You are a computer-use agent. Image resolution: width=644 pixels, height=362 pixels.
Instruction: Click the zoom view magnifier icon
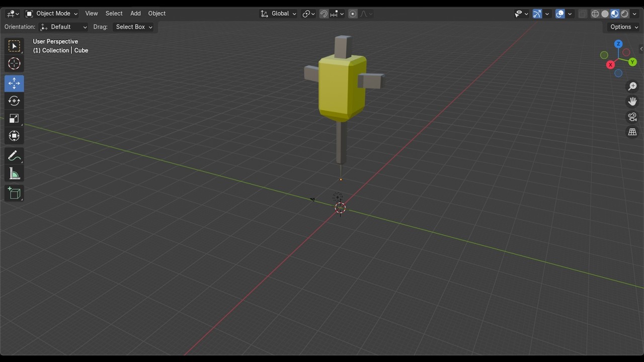(x=632, y=86)
